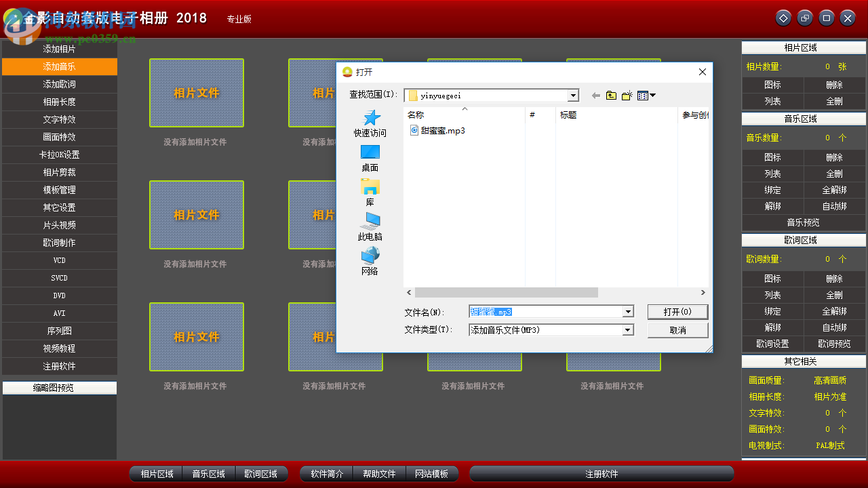Click the 高清画质 picture quality value
This screenshot has width=868, height=488.
click(831, 380)
